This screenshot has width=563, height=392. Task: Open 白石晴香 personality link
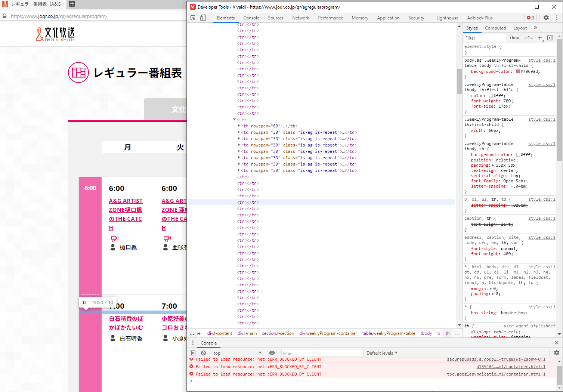pos(131,338)
